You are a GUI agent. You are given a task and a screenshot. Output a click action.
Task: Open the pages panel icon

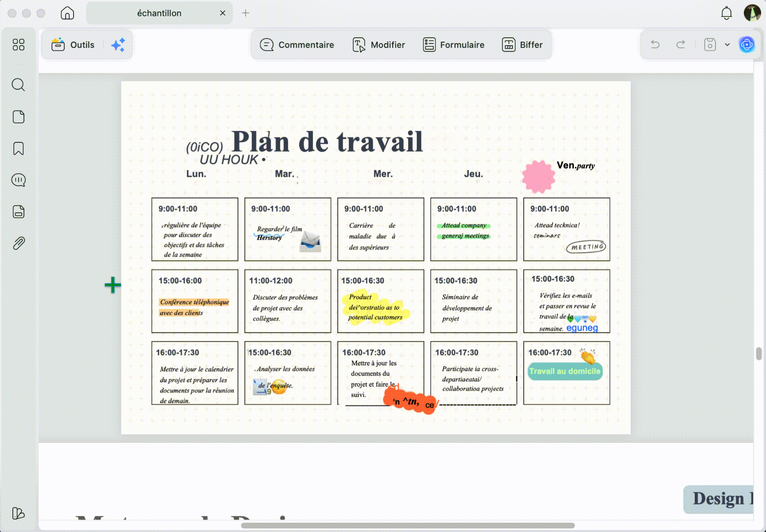tap(19, 117)
